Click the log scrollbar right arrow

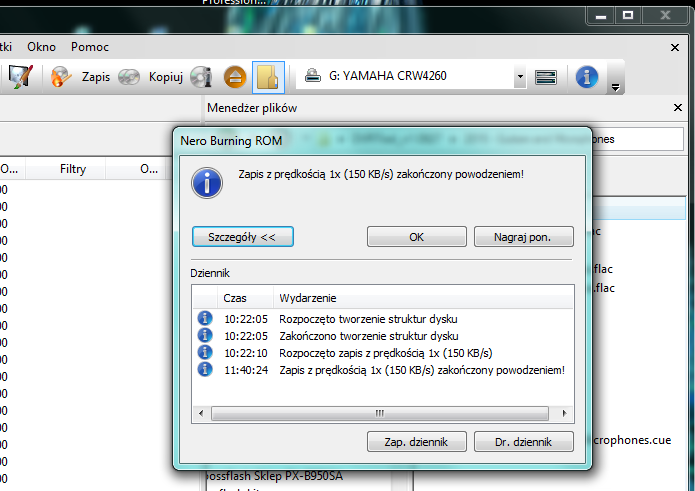pos(564,413)
